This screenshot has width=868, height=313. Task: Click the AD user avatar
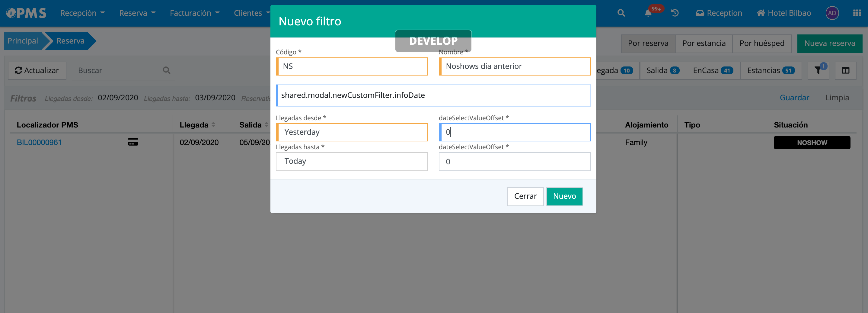[x=831, y=13]
